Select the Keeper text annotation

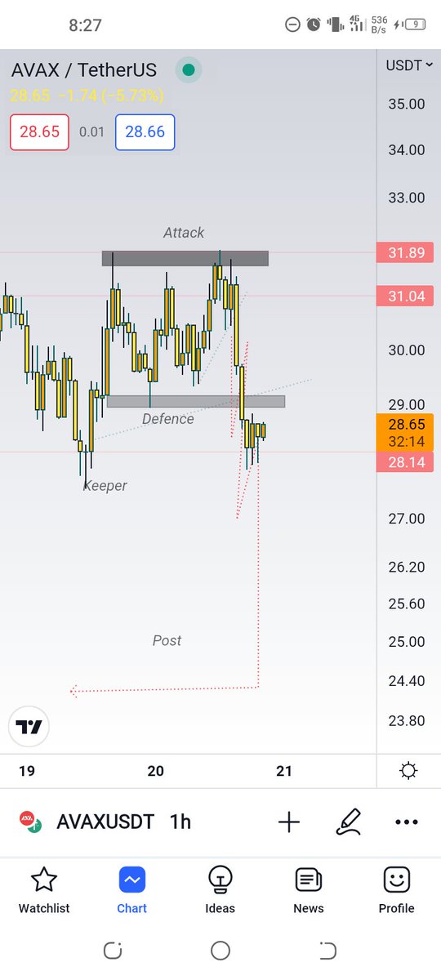[105, 486]
